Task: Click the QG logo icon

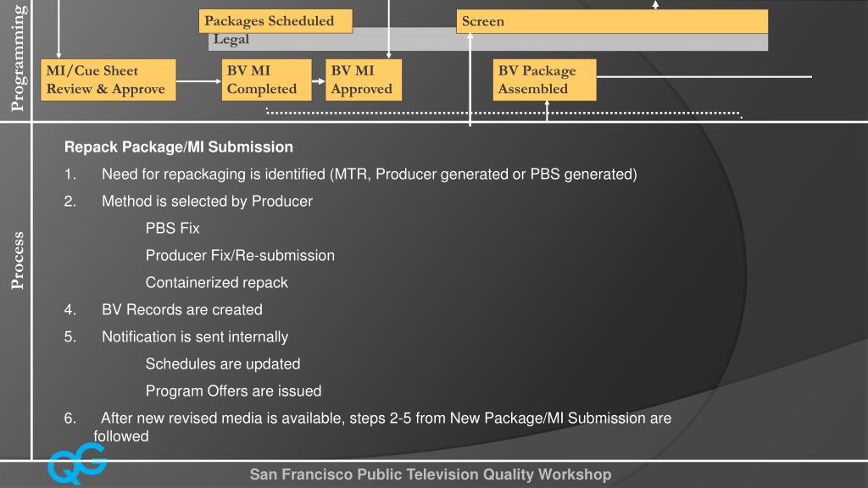Action: point(77,463)
